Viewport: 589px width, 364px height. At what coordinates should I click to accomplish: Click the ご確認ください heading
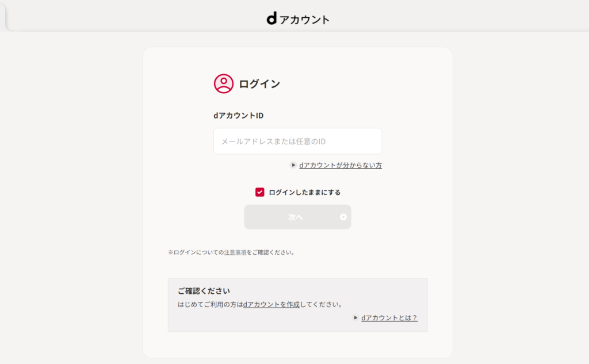click(x=203, y=291)
